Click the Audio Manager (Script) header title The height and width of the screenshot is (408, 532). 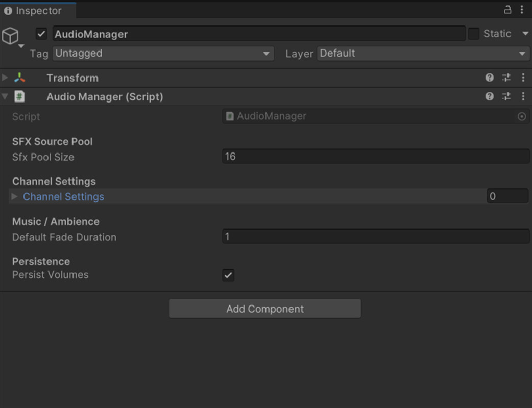[x=105, y=97]
